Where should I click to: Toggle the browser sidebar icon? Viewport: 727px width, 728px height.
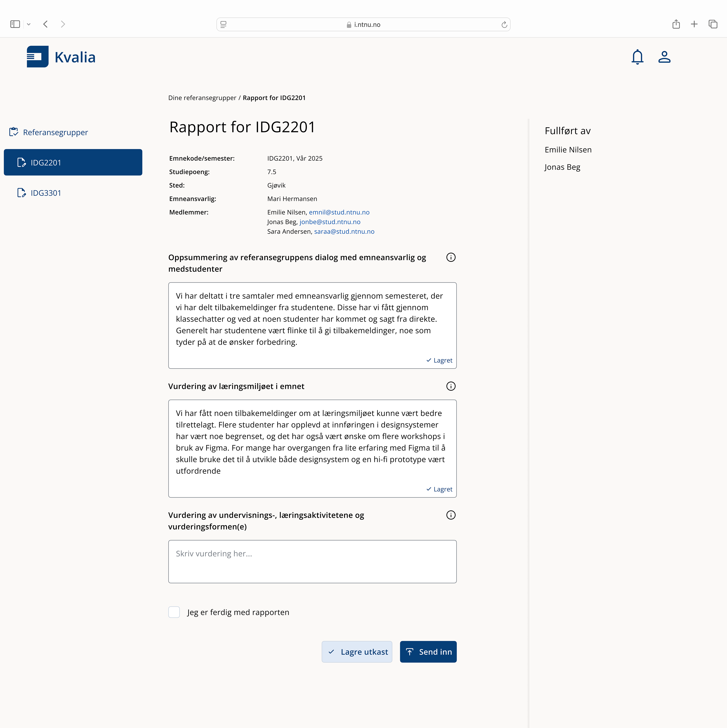(x=15, y=24)
